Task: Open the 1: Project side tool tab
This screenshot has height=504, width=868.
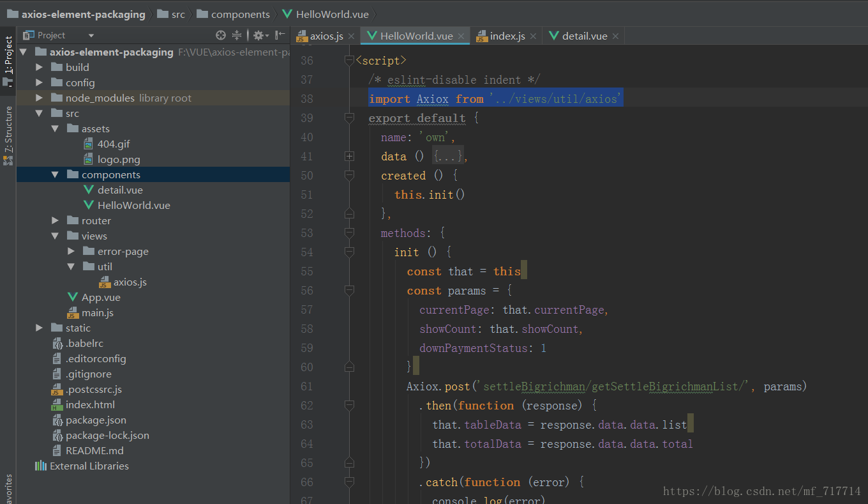Action: tap(8, 62)
